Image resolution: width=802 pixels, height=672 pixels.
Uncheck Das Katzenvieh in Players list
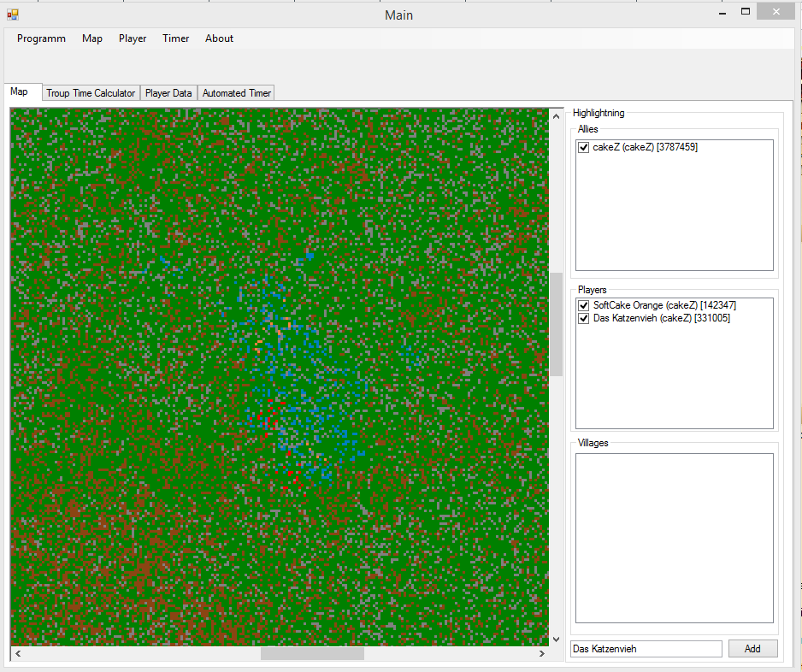[582, 318]
